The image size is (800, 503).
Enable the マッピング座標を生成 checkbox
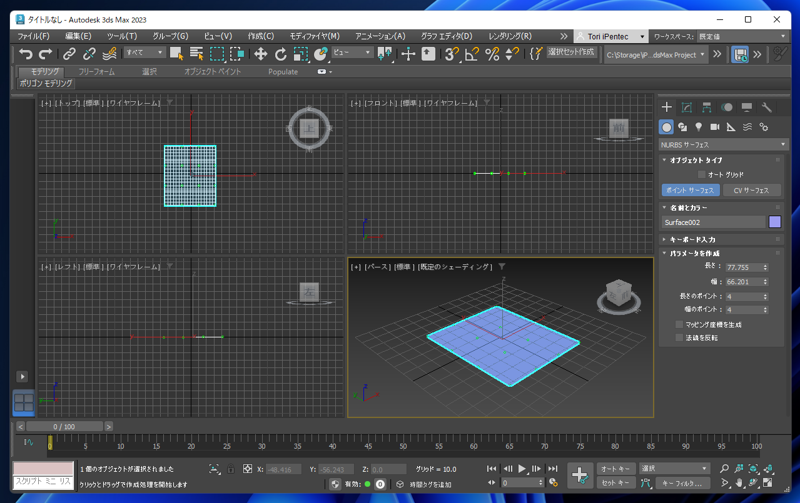click(679, 324)
